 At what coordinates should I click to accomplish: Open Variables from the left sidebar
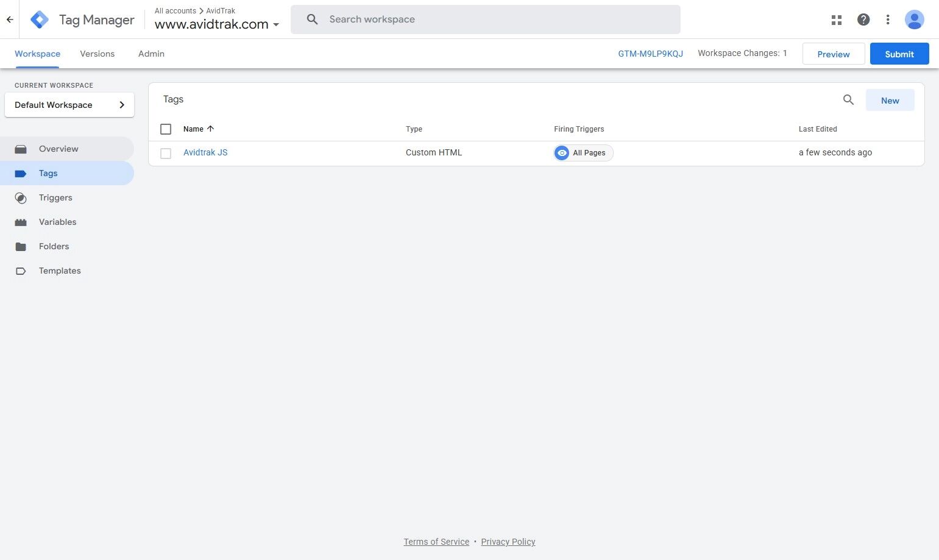click(21, 222)
